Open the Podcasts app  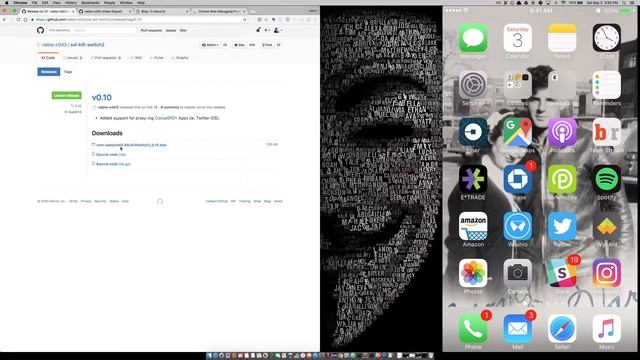562,132
